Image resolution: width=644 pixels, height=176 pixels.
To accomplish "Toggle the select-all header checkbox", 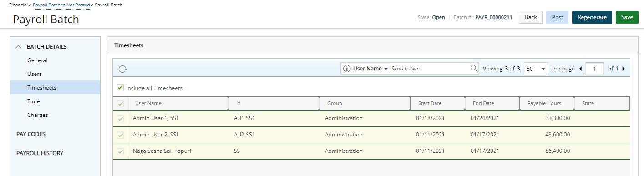I will [x=121, y=104].
